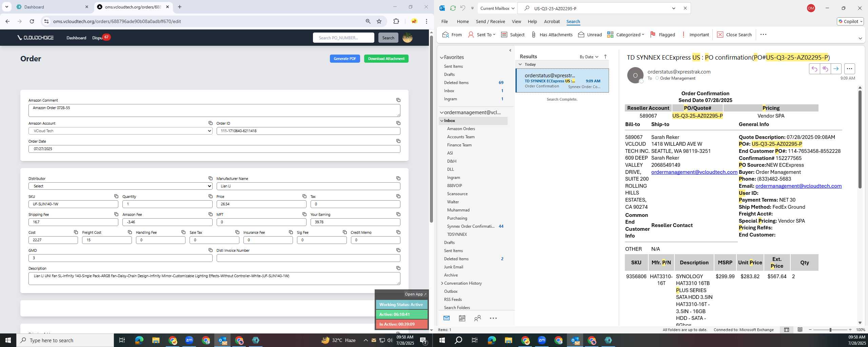Open Outlook People view

tap(477, 318)
